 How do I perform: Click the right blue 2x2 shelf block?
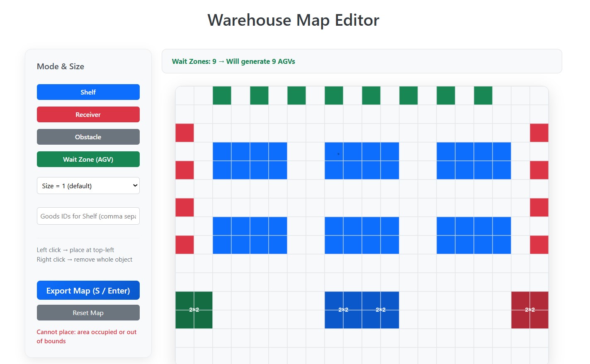click(x=380, y=310)
